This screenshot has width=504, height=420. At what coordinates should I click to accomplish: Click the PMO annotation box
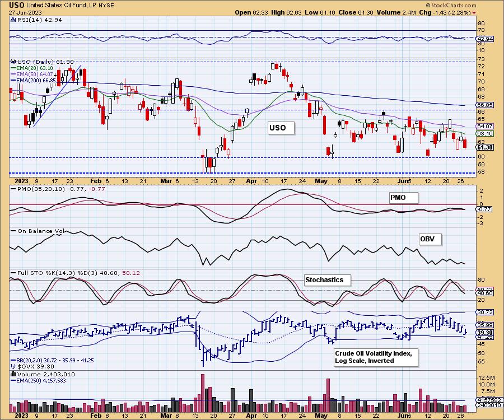point(403,198)
